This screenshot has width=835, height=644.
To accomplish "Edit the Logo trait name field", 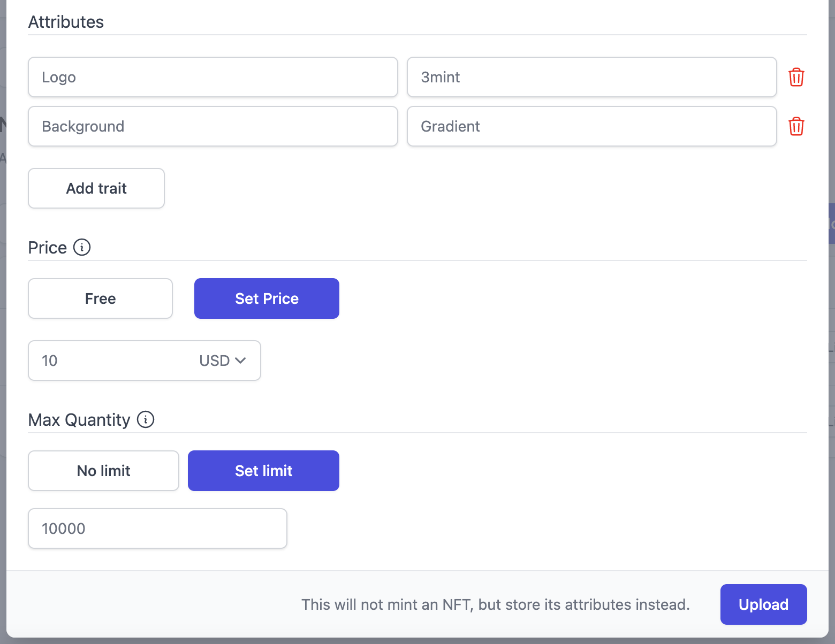I will pos(213,77).
